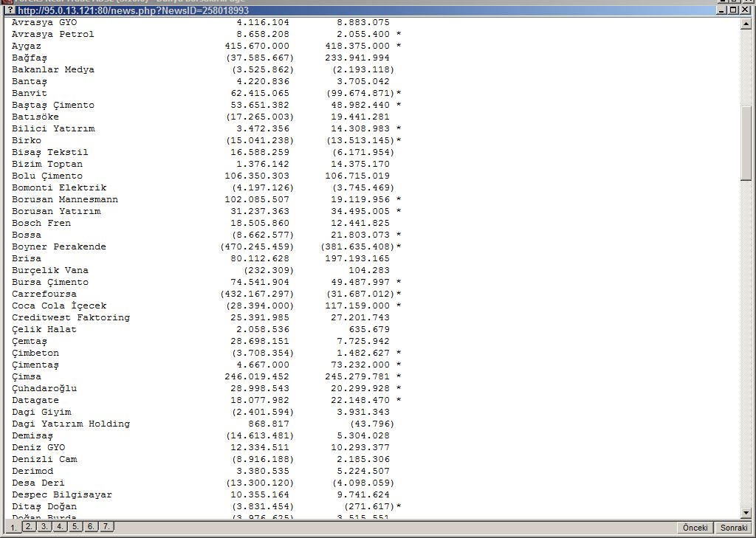The width and height of the screenshot is (756, 538).
Task: Select the Avrasya GYO row name
Action: tap(44, 22)
